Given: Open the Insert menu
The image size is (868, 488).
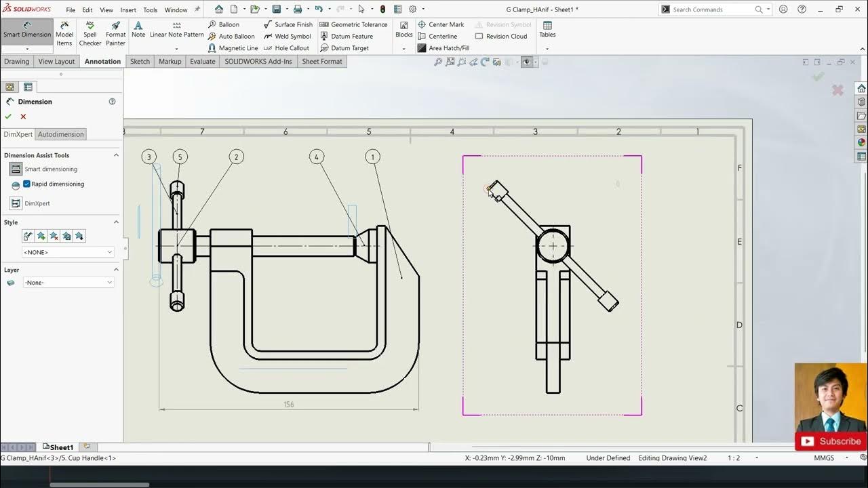Looking at the screenshot, I should pos(128,10).
